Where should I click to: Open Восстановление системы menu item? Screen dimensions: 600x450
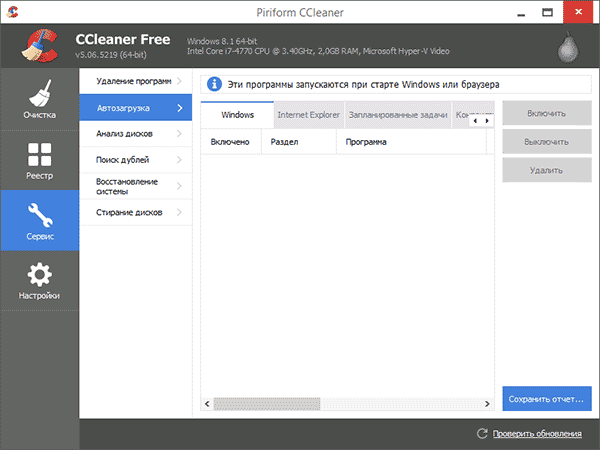[x=135, y=186]
